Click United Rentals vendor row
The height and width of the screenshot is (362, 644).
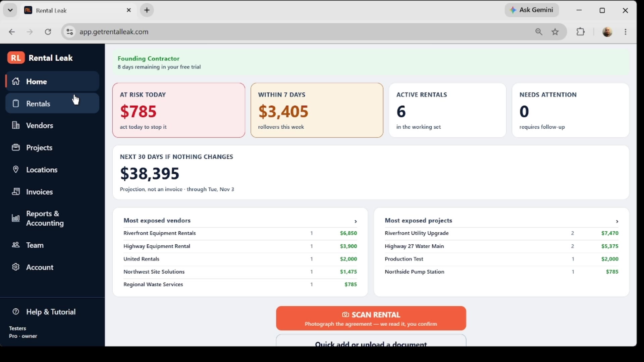(240, 259)
